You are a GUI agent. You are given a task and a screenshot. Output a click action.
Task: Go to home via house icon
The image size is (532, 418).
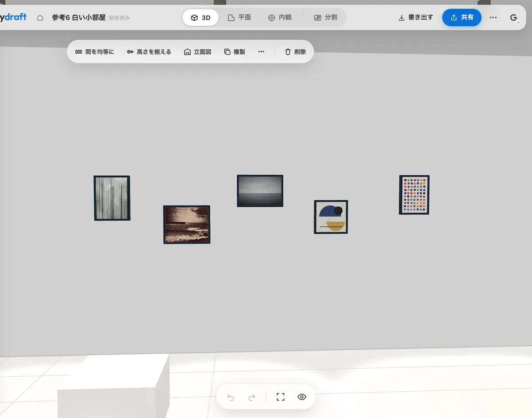(x=40, y=18)
